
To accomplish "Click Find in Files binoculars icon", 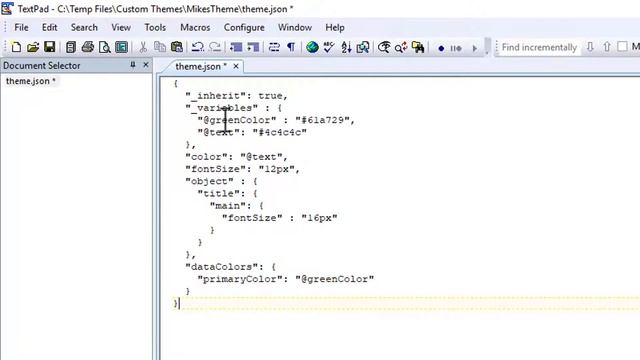I will pos(418,47).
